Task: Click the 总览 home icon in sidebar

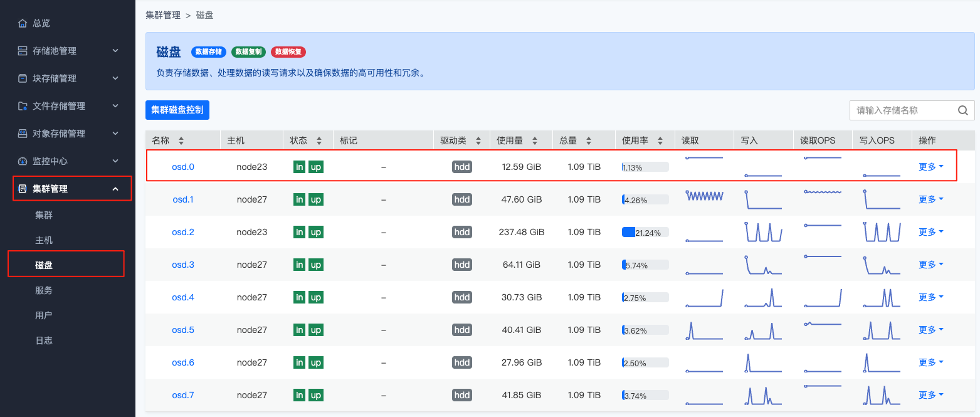Action: pos(23,23)
